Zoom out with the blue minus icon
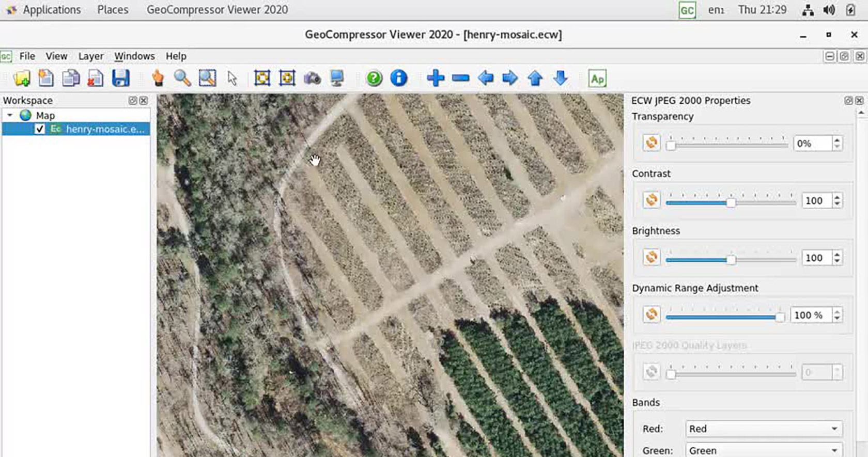 coord(460,78)
